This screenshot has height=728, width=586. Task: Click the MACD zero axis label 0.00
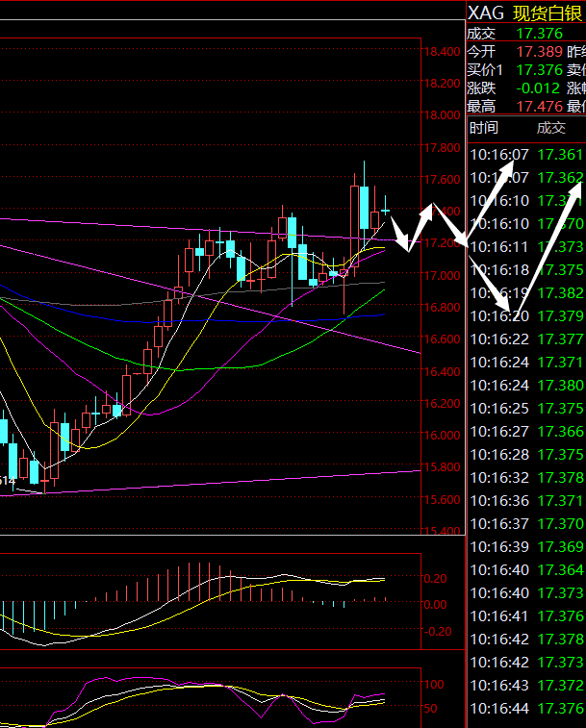coord(436,605)
